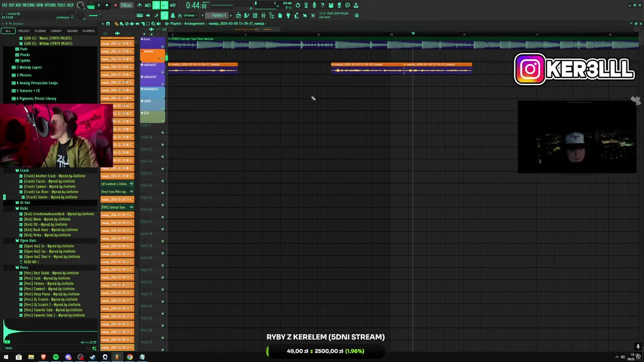Select the ALL browser tab

click(8, 31)
